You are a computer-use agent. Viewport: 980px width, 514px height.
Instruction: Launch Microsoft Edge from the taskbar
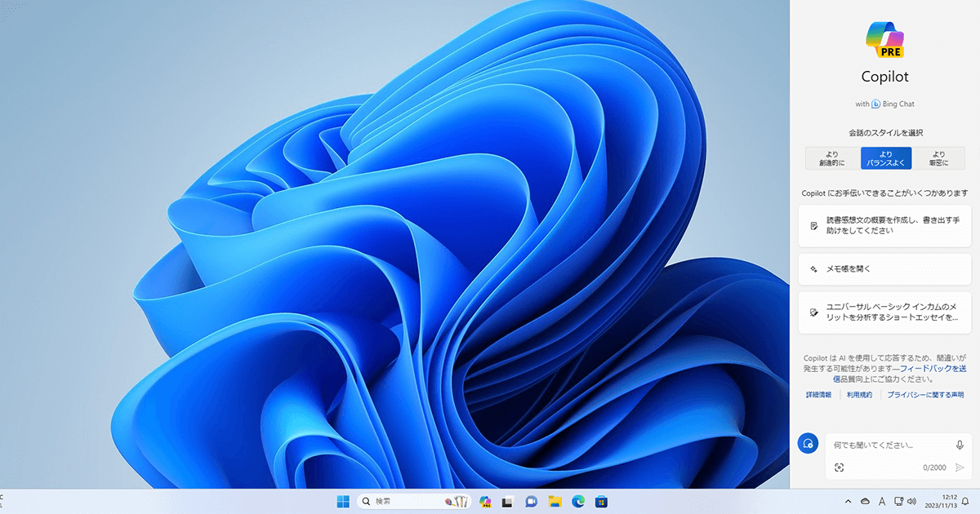point(577,501)
